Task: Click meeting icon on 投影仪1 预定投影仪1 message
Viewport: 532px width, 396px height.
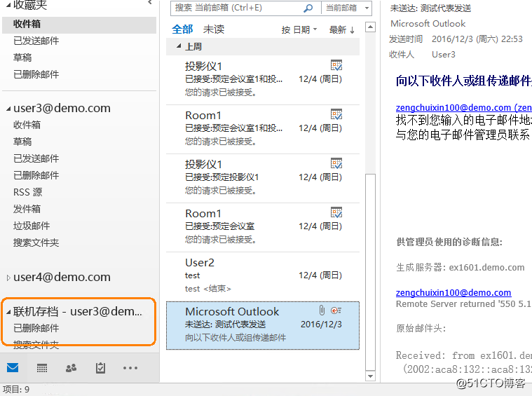Action: tap(336, 163)
